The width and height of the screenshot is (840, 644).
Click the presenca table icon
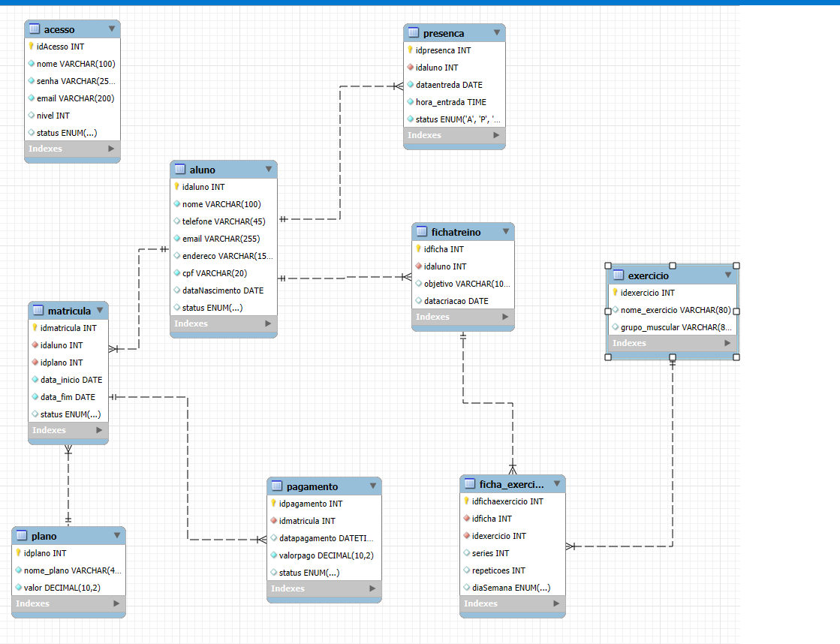point(413,33)
